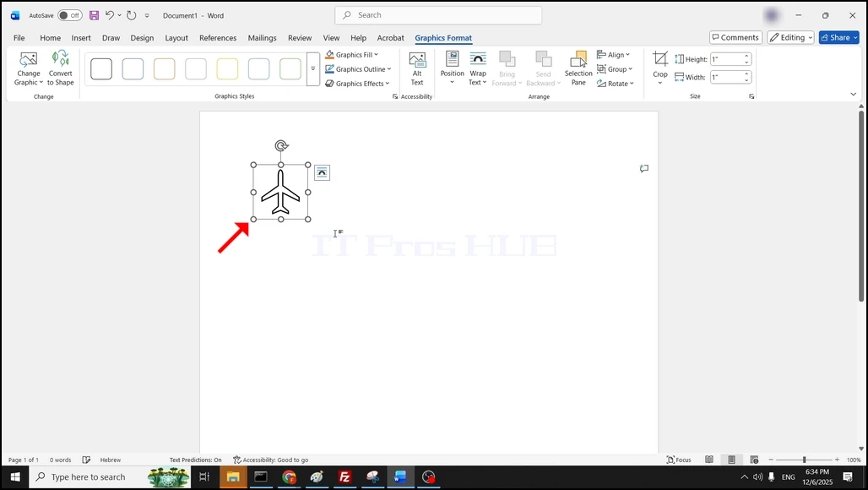This screenshot has height=490, width=868.
Task: Open the Align dropdown
Action: point(613,54)
